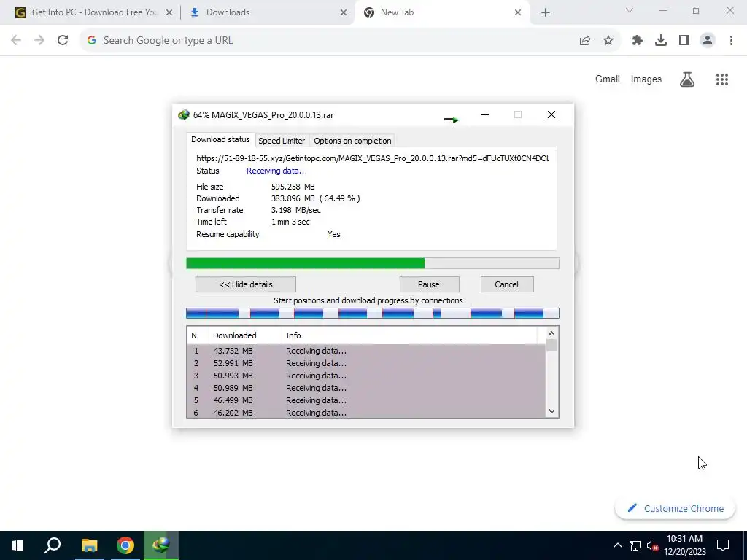
Task: Click Internet Download Manager taskbar icon
Action: (x=161, y=545)
